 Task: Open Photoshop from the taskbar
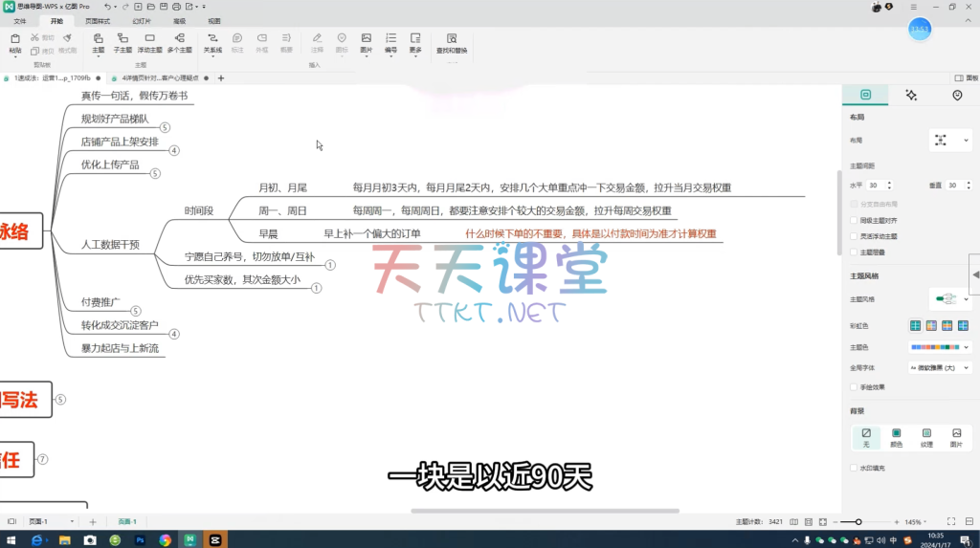[x=140, y=540]
